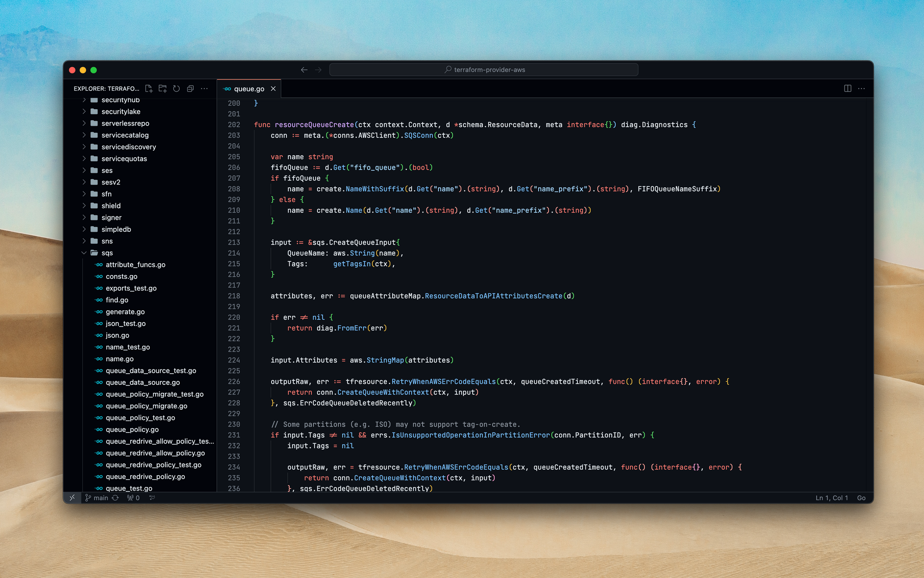
Task: Close the queue.go tab
Action: pos(273,89)
